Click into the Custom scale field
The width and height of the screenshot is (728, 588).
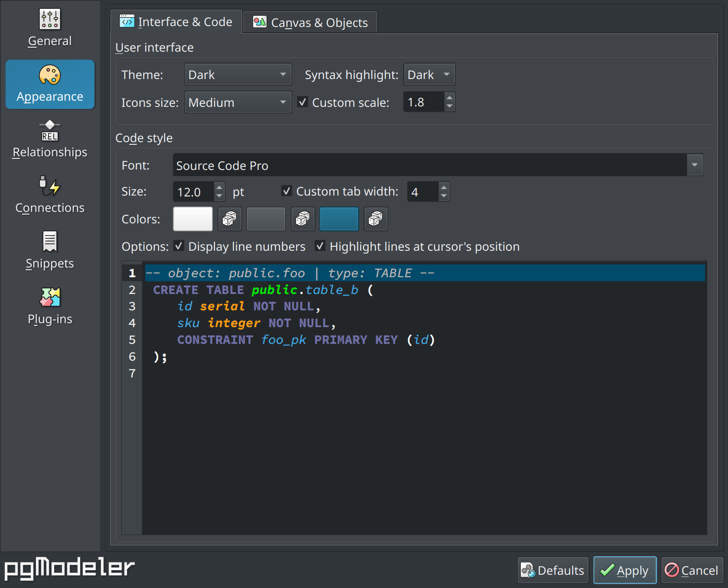[424, 102]
